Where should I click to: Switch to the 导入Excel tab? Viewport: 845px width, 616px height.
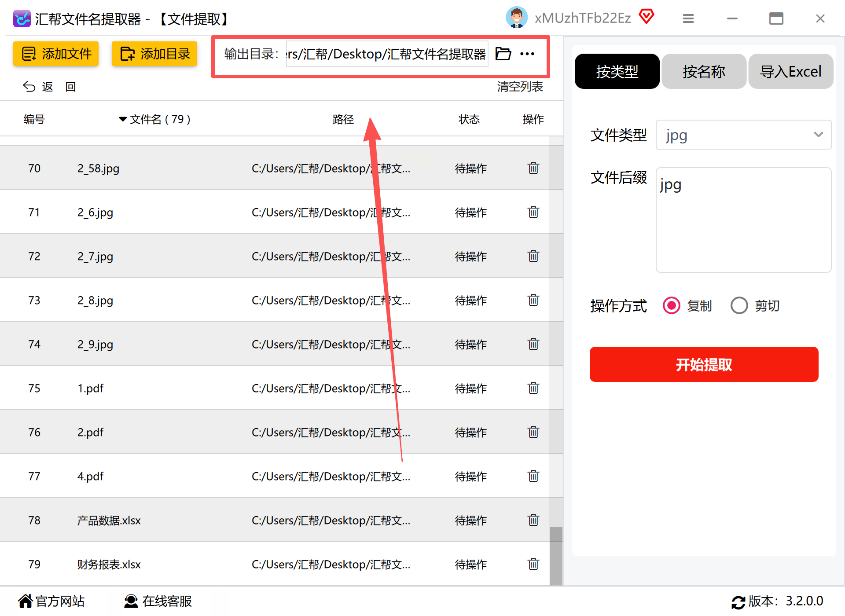[790, 71]
